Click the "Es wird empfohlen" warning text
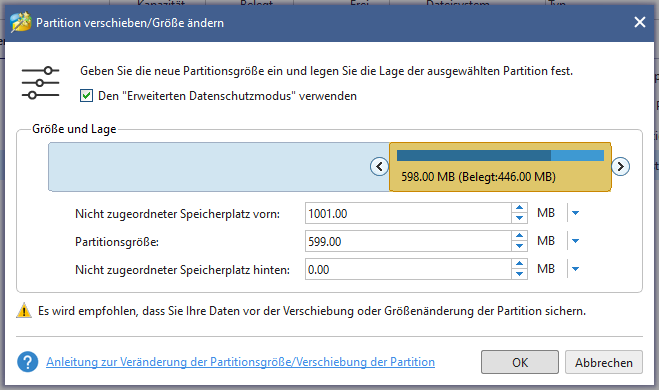This screenshot has height=390, width=659. pyautogui.click(x=312, y=311)
